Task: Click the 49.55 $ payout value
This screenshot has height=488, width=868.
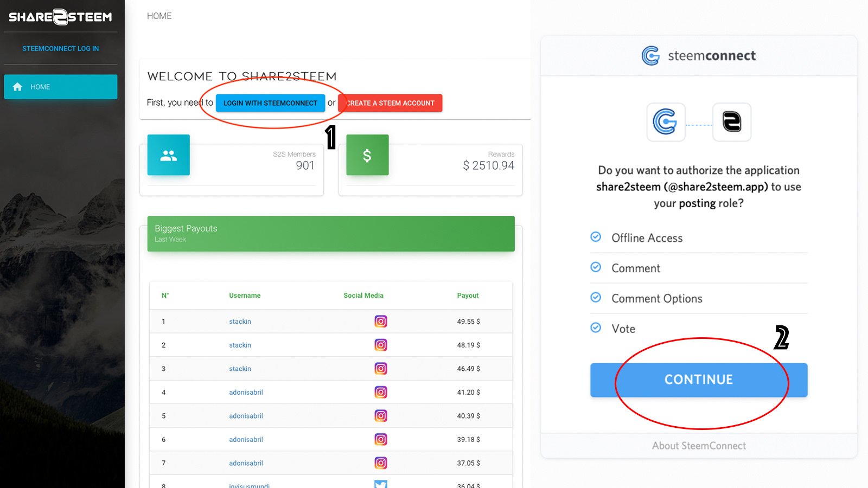Action: 468,322
